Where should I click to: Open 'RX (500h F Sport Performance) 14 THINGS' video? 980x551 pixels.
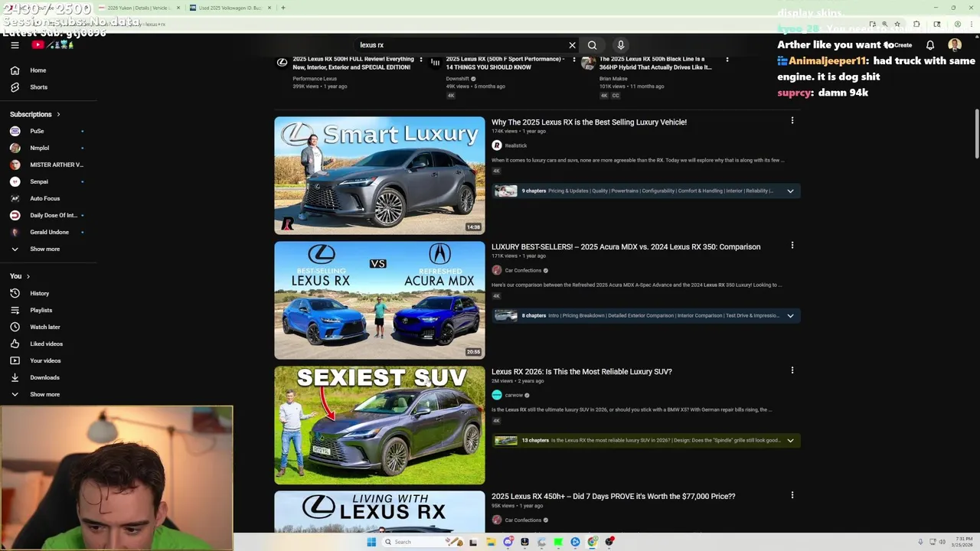tap(505, 63)
